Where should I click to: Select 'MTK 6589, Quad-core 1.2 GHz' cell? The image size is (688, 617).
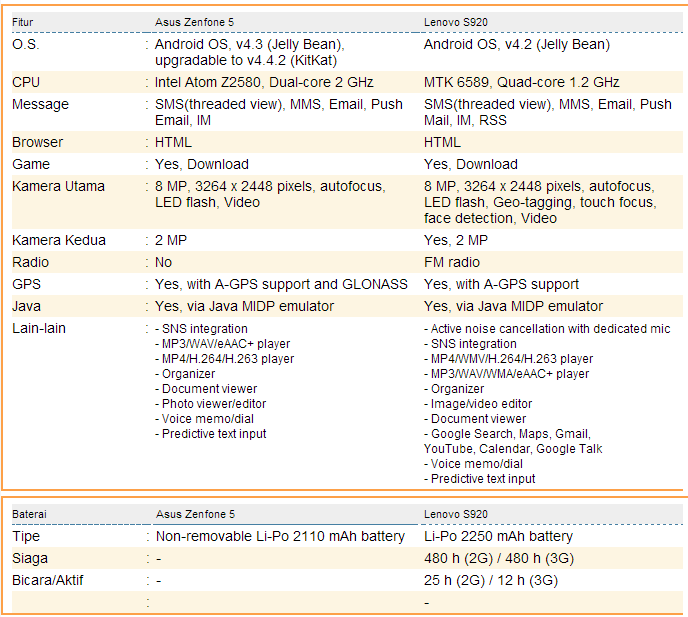(522, 83)
